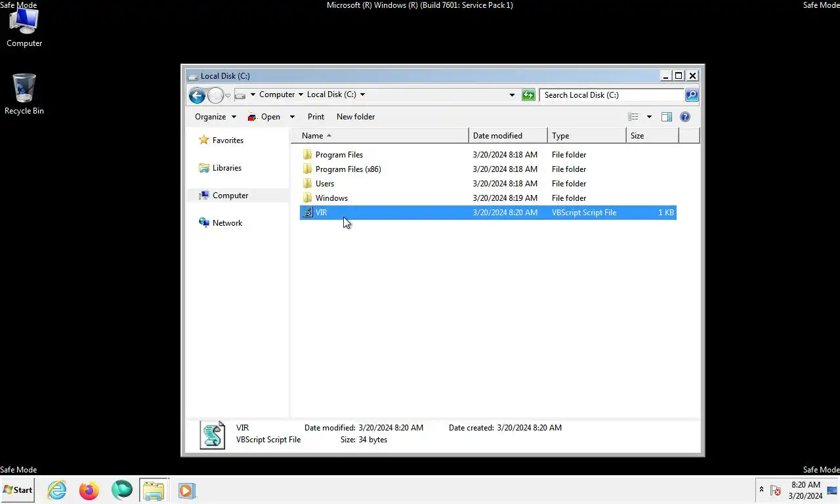Open the view options dropdown arrow
840x504 pixels.
649,117
